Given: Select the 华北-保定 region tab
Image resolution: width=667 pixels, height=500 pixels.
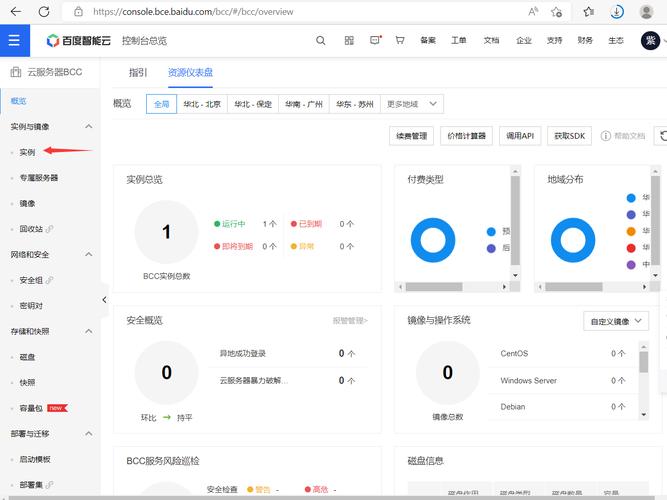Looking at the screenshot, I should click(253, 104).
